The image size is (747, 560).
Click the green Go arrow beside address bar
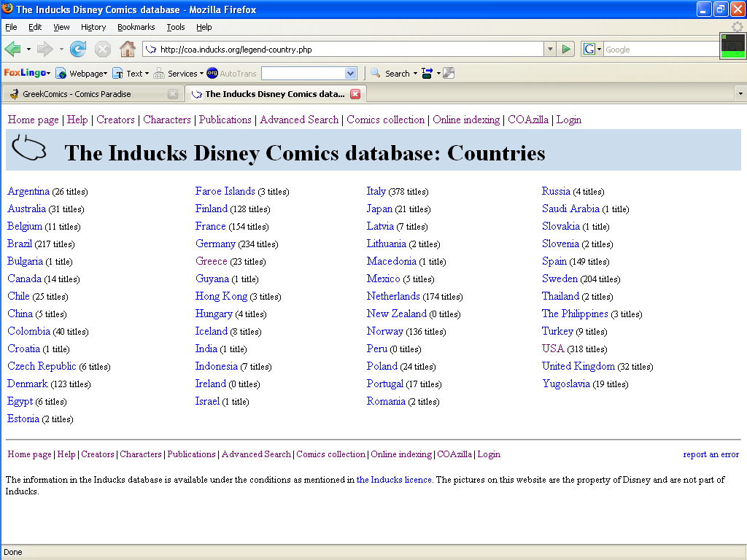[566, 49]
